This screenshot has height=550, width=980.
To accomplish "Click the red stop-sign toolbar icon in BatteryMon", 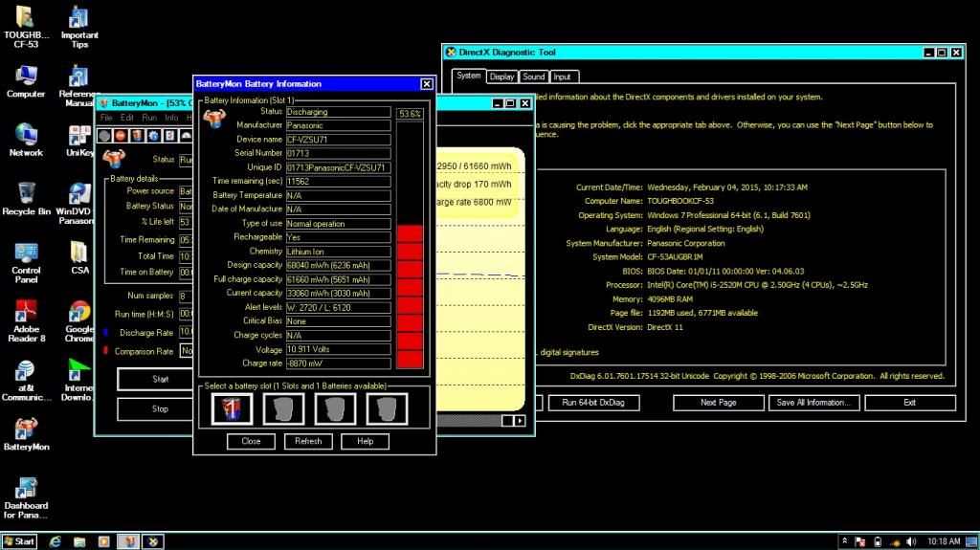I will 121,136.
